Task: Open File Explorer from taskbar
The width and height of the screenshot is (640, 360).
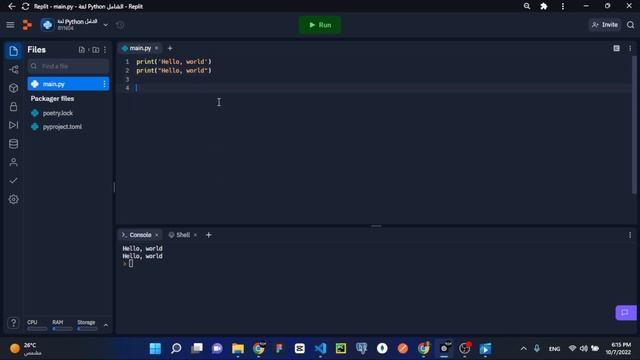Action: (238, 349)
